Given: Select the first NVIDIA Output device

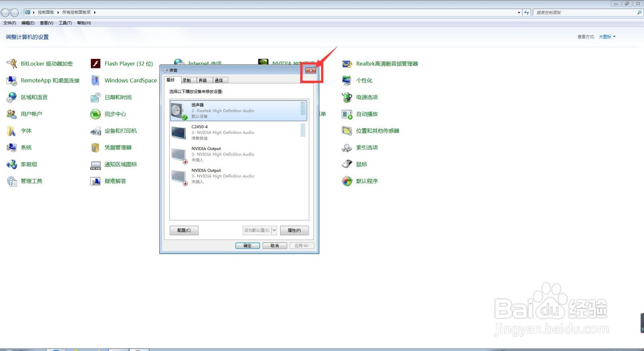Looking at the screenshot, I should (x=238, y=154).
